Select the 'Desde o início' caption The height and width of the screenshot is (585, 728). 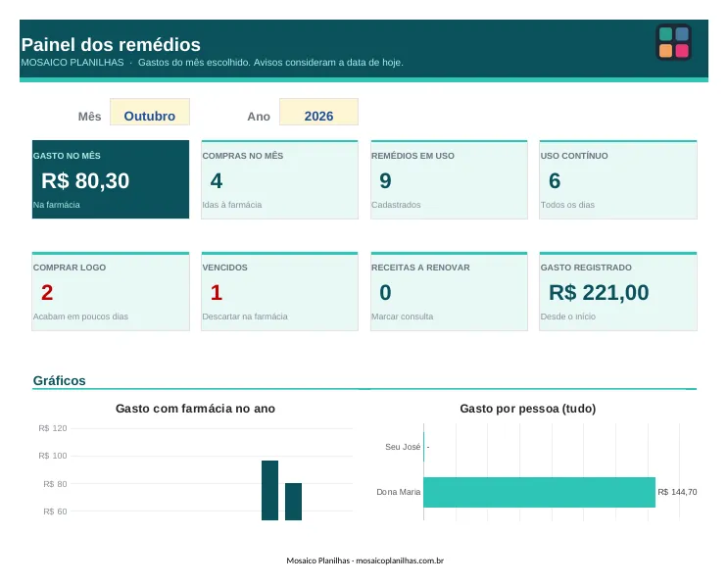point(568,317)
